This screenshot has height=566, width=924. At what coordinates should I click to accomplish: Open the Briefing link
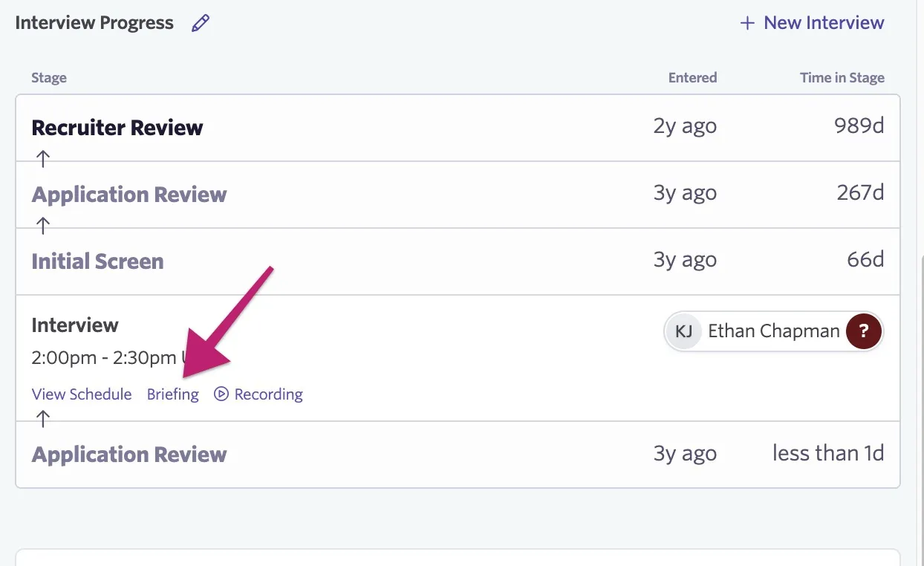[173, 394]
